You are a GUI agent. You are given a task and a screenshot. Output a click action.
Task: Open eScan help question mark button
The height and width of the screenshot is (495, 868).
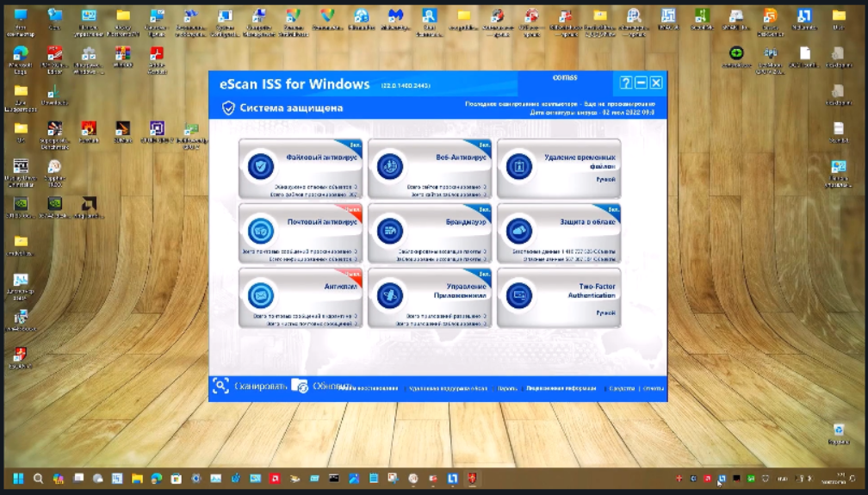click(625, 83)
